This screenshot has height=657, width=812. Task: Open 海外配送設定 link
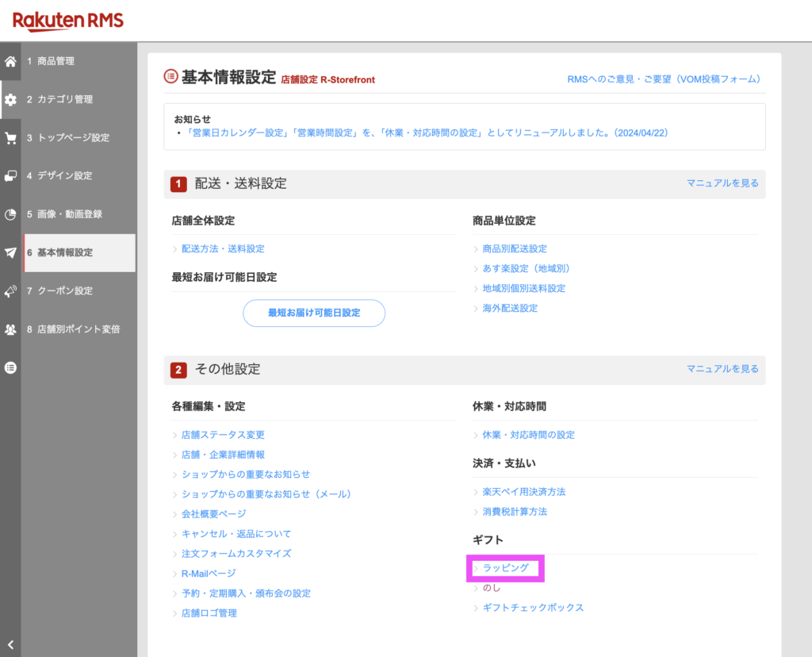510,309
